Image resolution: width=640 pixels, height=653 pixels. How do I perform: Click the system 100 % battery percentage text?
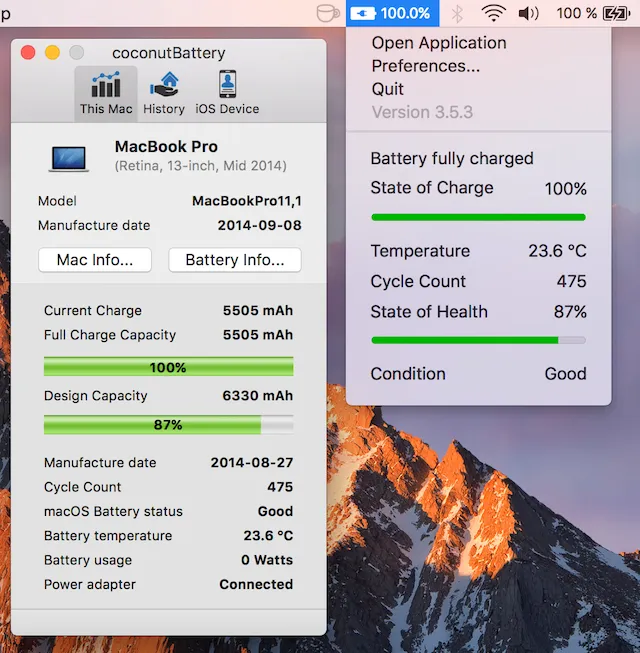click(x=577, y=13)
